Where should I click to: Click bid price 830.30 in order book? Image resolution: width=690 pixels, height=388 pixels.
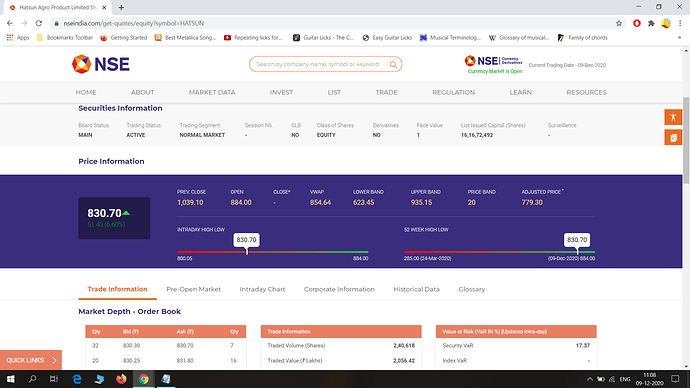(x=131, y=346)
